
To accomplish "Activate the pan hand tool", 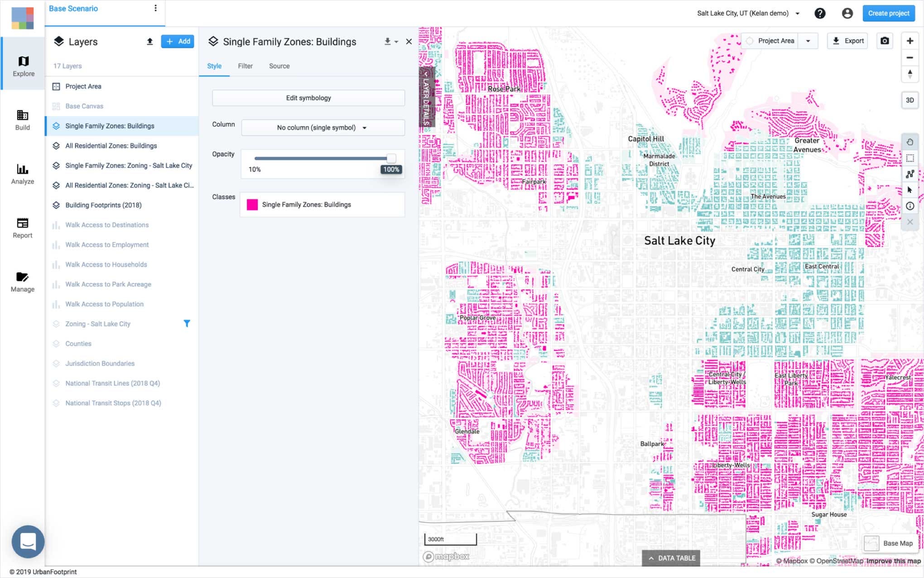I will click(910, 142).
